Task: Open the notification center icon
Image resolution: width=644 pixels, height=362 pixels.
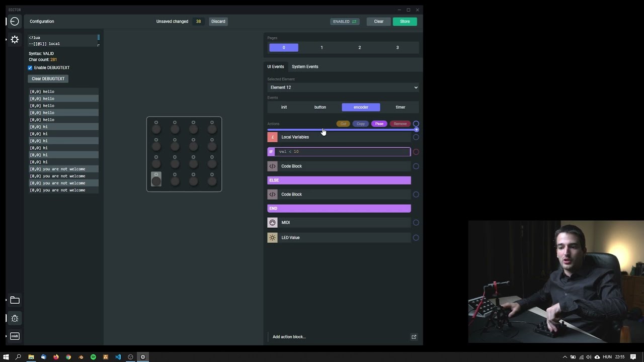Action: point(633,357)
